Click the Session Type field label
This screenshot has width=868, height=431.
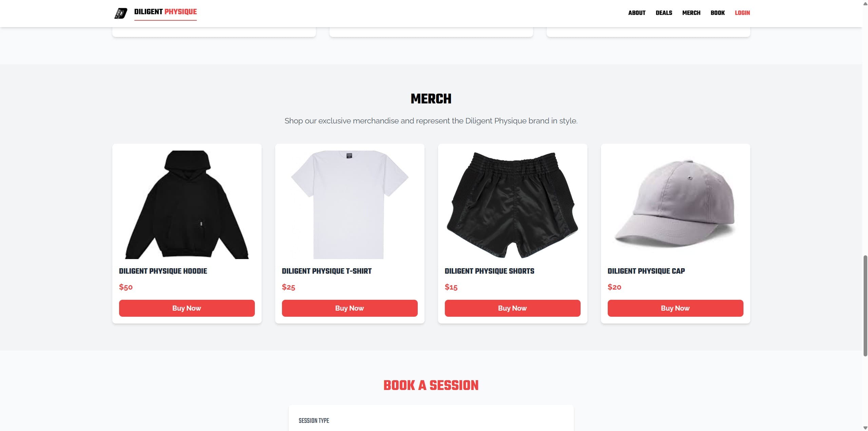[x=314, y=420]
